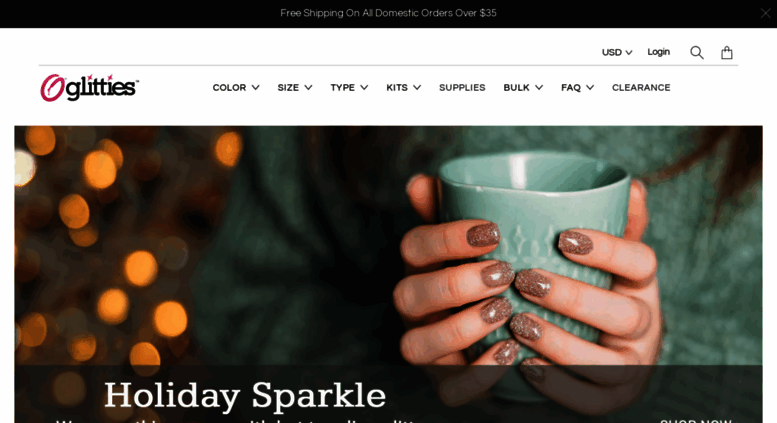The width and height of the screenshot is (777, 423).
Task: Click the chevron beside COLOR
Action: click(255, 88)
